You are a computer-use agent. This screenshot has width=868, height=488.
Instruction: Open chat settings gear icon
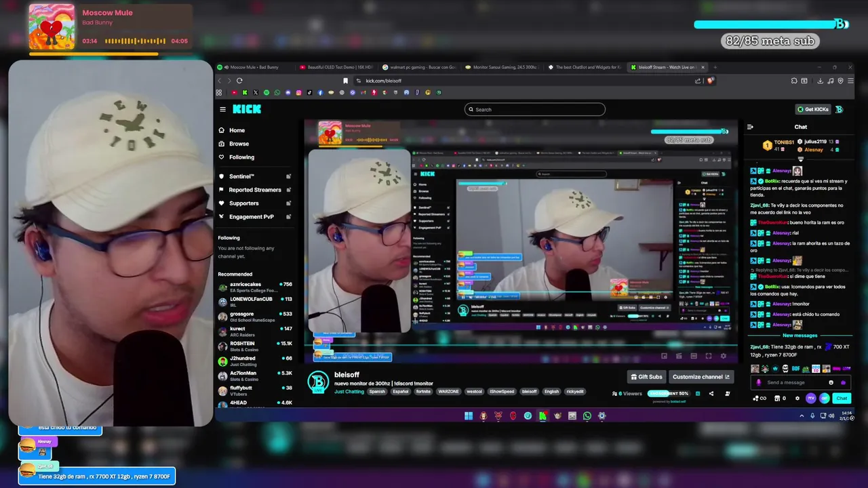pyautogui.click(x=797, y=398)
